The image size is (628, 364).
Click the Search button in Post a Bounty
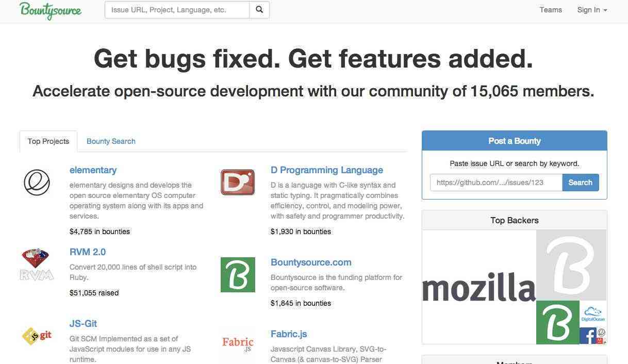(x=581, y=183)
